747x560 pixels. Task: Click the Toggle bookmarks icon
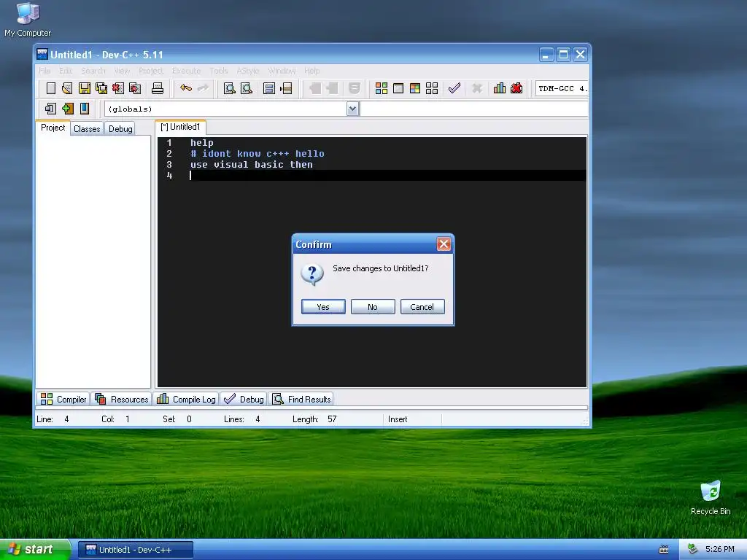click(x=68, y=109)
